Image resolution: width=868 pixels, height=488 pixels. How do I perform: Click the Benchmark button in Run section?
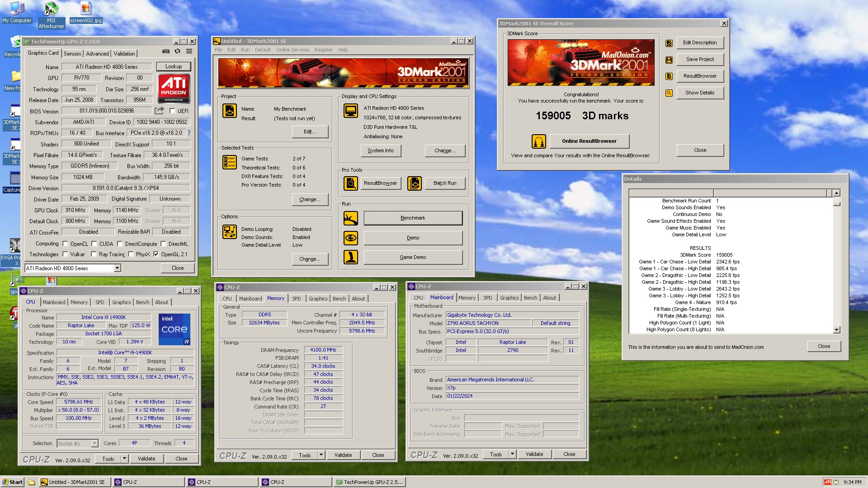(x=413, y=218)
